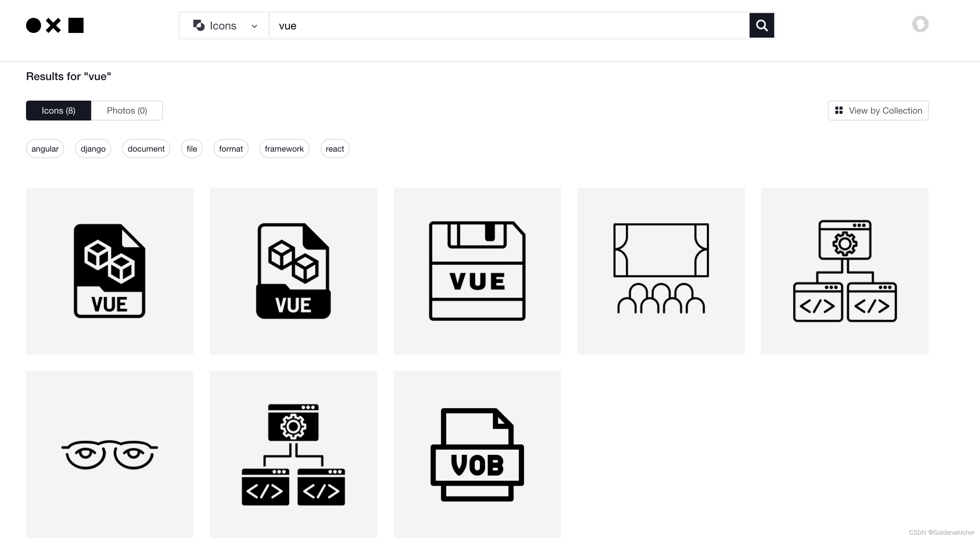Click the search magnifier button
The width and height of the screenshot is (980, 538).
(761, 25)
